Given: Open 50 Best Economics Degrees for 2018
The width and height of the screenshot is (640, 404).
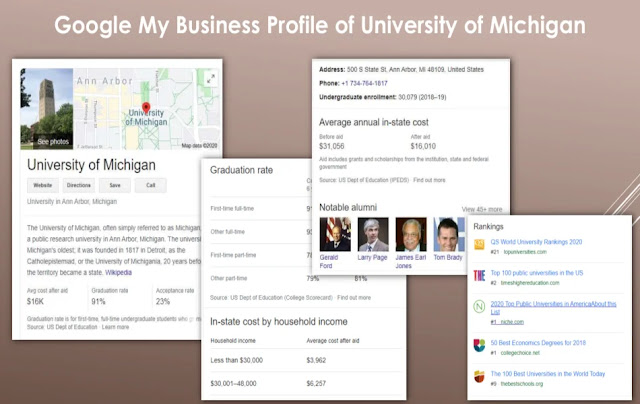Looking at the screenshot, I should (x=538, y=343).
